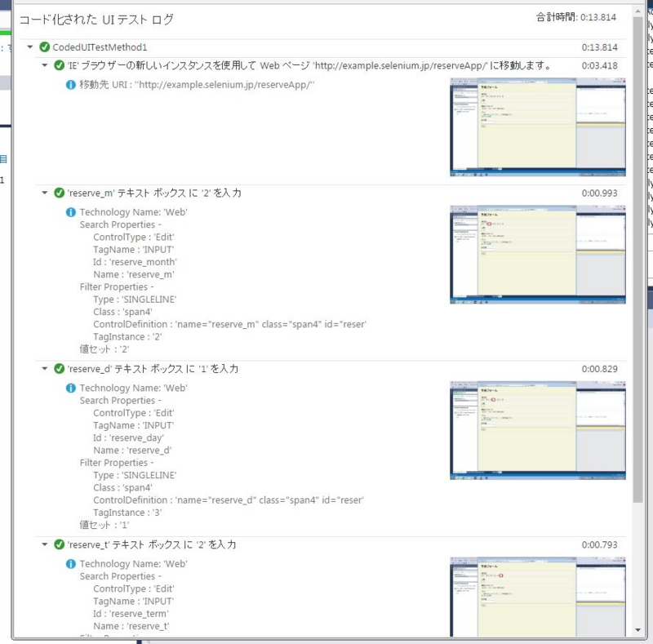This screenshot has height=644, width=653.
Task: Click the duration 0:00.793
Action: (600, 544)
